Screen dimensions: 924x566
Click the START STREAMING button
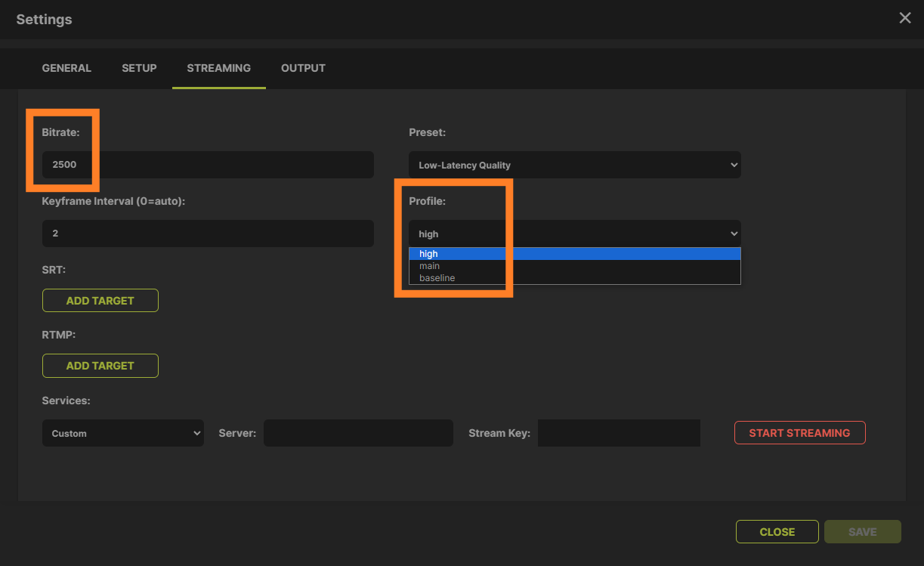pos(799,433)
